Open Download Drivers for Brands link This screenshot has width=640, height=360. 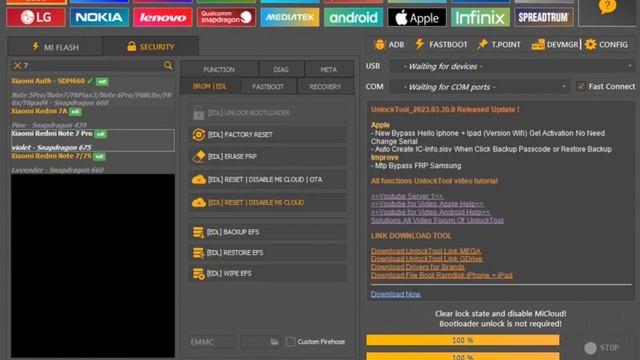(418, 267)
